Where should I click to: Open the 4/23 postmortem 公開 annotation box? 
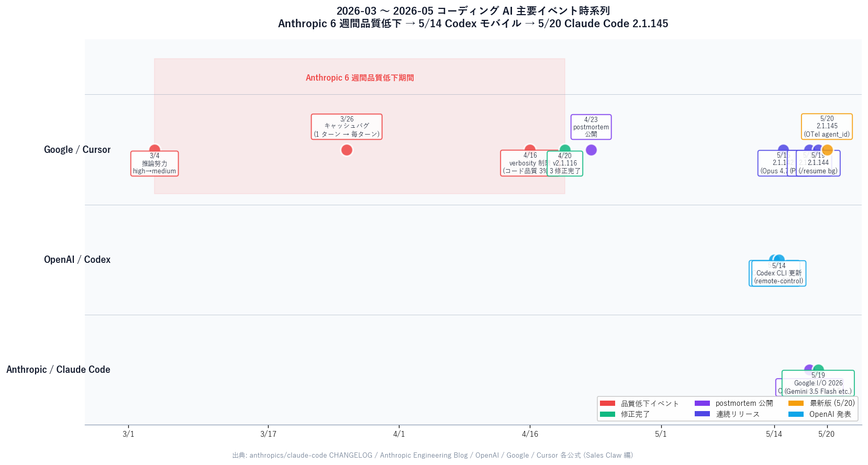[591, 127]
